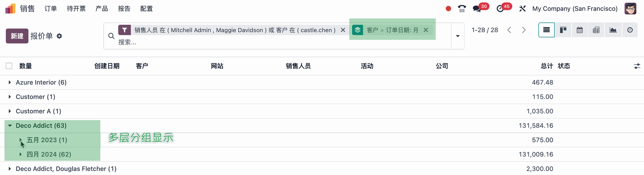This screenshot has width=644, height=175.
Task: Open the 报告 menu
Action: click(124, 9)
